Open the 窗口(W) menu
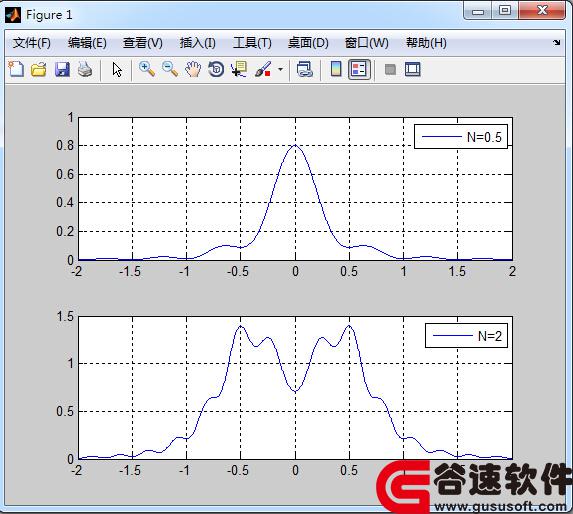The width and height of the screenshot is (573, 514). click(367, 43)
